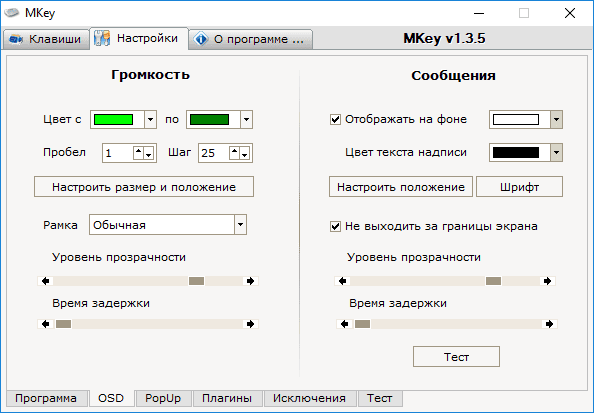Click the Сообщения Время задержки slider thumb
Image resolution: width=594 pixels, height=413 pixels.
click(363, 324)
